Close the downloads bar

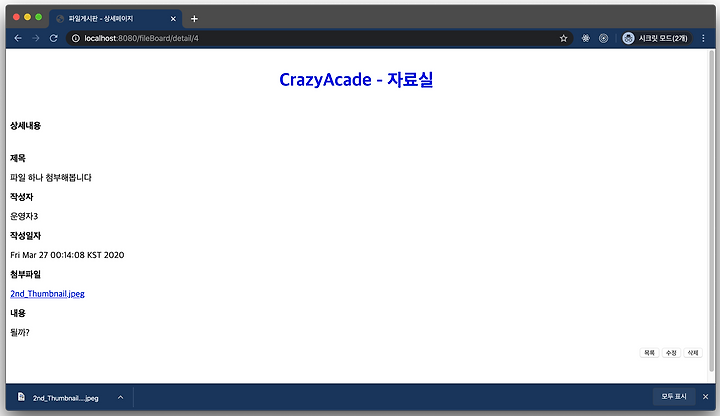coord(705,397)
